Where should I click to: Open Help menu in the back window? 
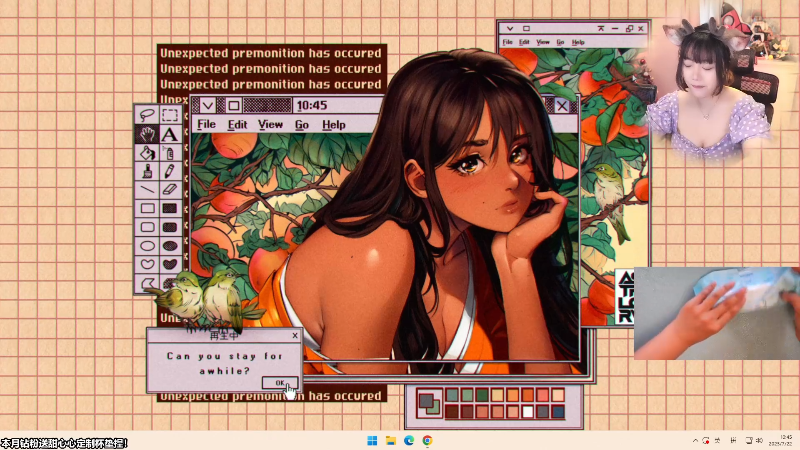[x=578, y=42]
